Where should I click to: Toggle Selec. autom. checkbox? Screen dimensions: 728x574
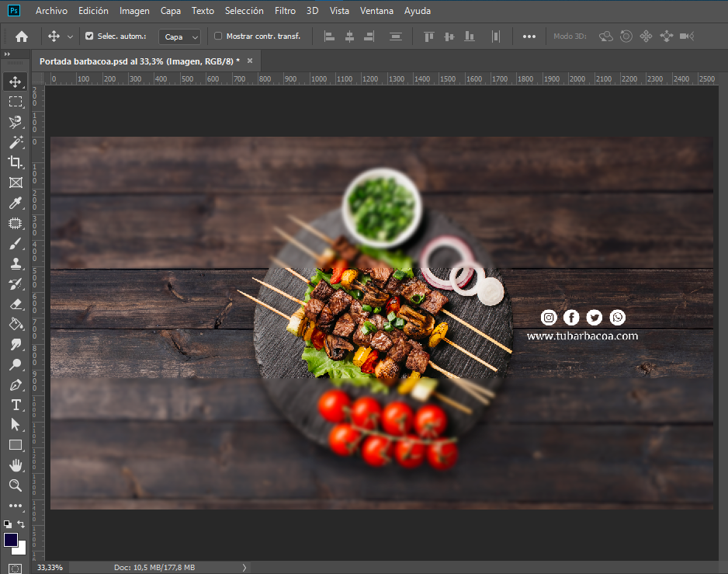89,36
